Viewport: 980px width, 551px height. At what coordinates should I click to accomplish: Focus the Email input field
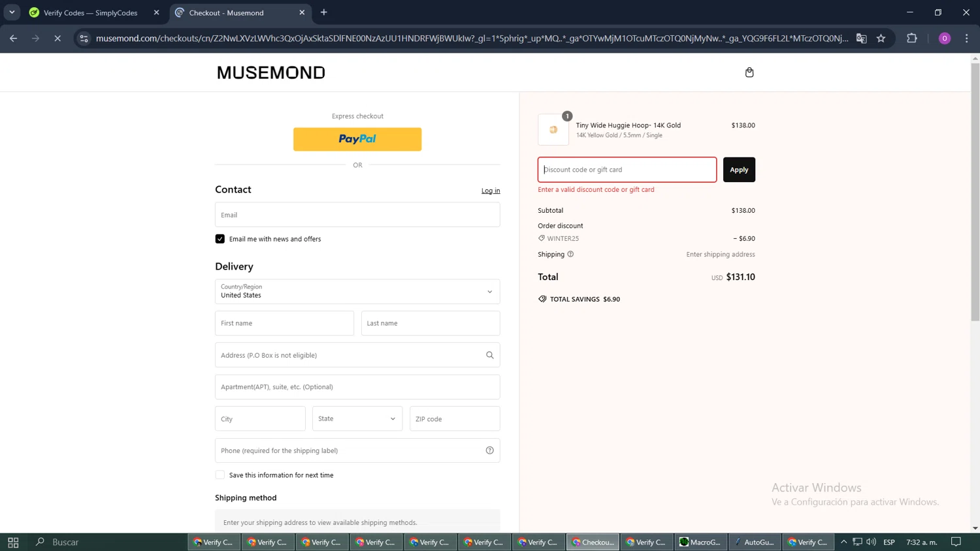[357, 215]
